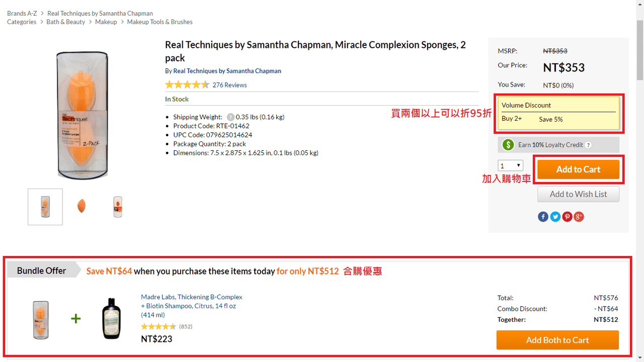Open Brands A-Z breadcrumb link
The width and height of the screenshot is (644, 362).
22,14
